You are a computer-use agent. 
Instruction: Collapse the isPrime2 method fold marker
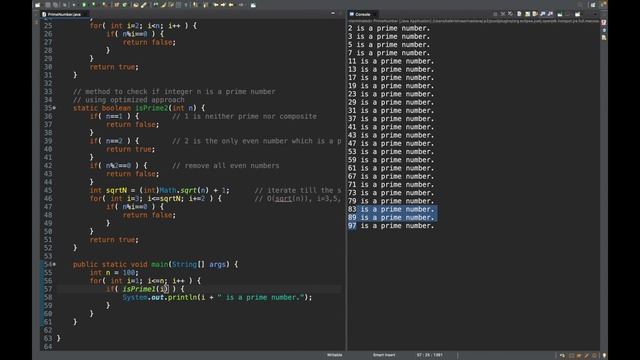[x=54, y=108]
